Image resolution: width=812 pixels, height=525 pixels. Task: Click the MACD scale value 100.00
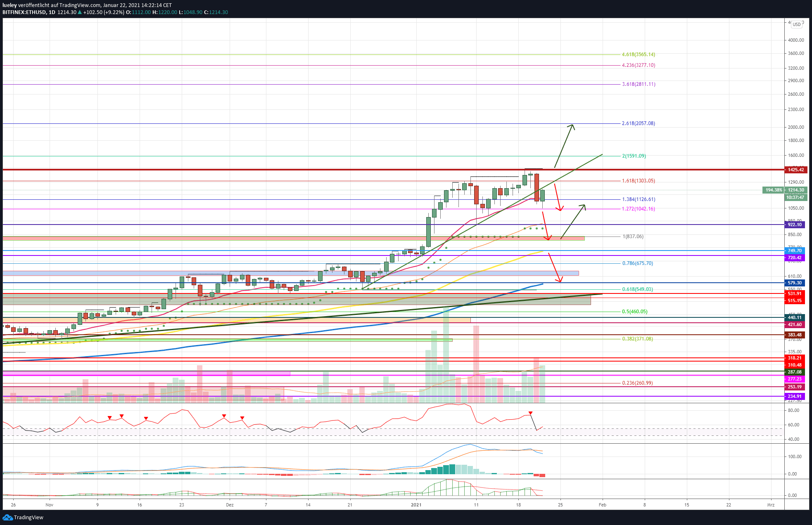[x=795, y=456]
